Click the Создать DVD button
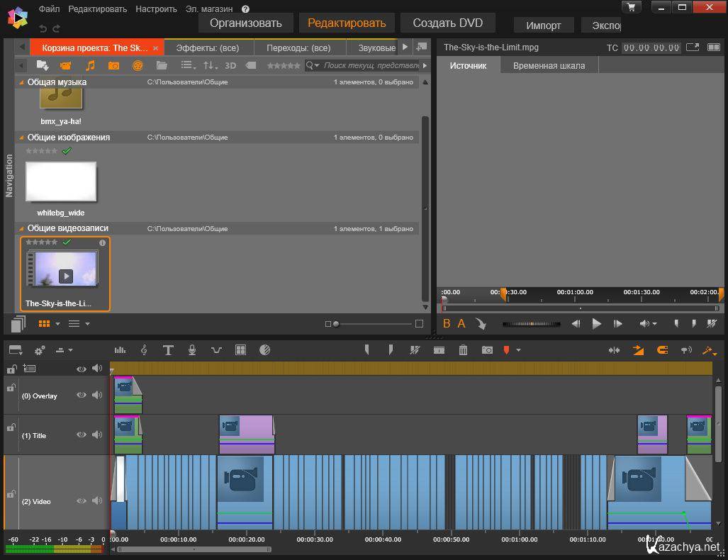Screen dimensions: 728x560 tap(447, 23)
